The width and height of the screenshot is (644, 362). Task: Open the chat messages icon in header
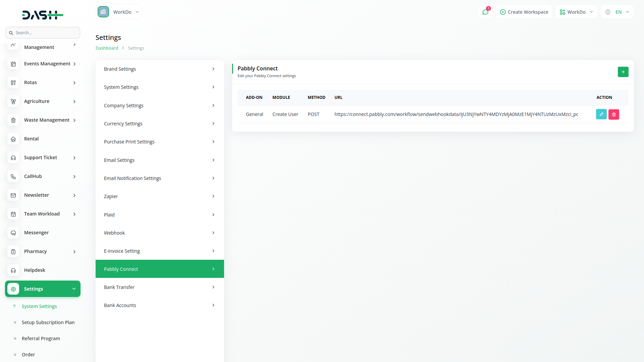[x=485, y=12]
